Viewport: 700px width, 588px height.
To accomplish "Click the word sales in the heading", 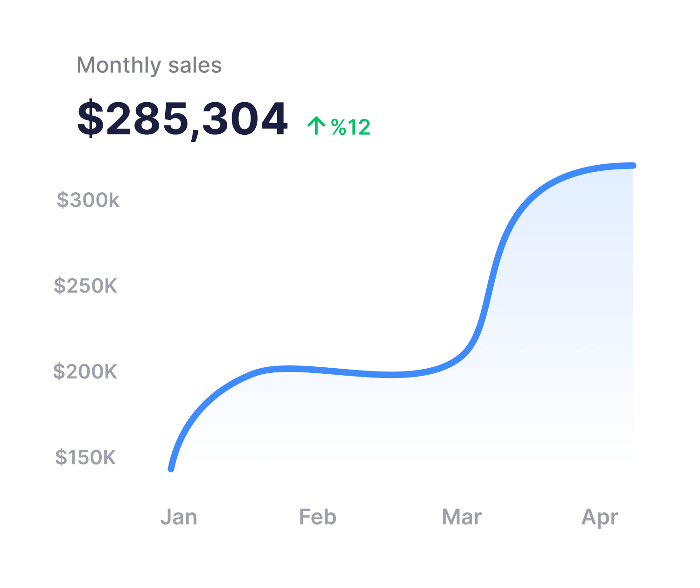I will pyautogui.click(x=195, y=65).
